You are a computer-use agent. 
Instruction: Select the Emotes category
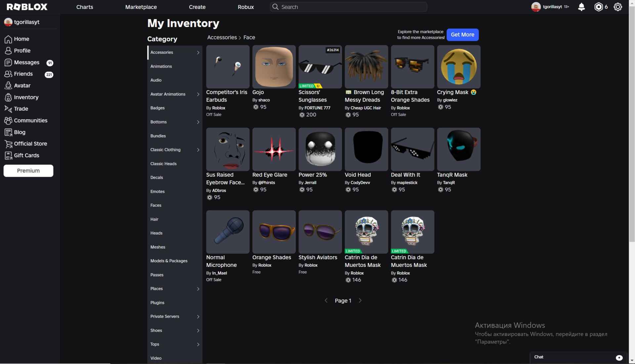tap(157, 192)
